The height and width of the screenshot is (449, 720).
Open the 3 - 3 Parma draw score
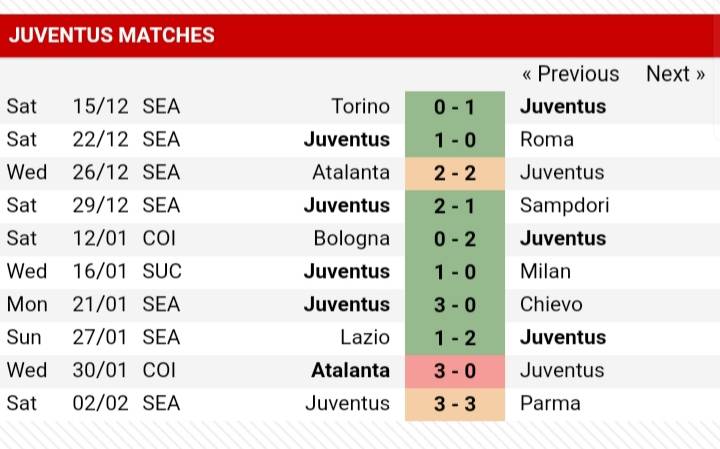pos(455,404)
